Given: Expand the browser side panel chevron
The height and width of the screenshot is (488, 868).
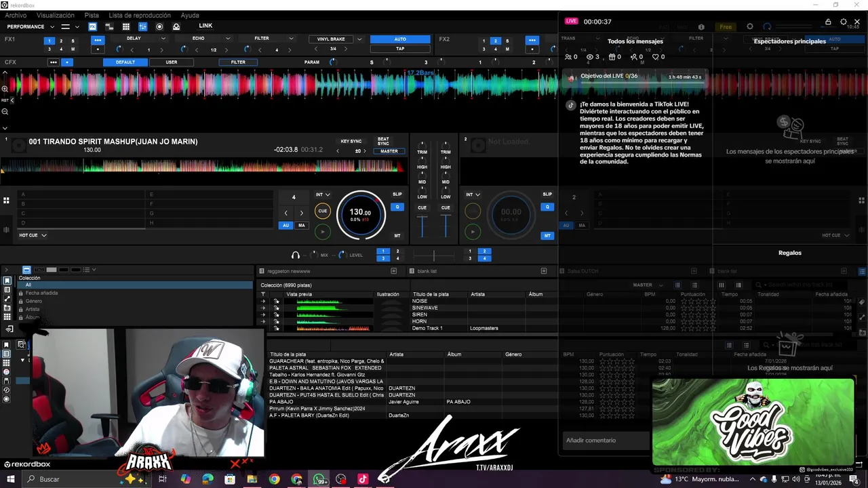Looking at the screenshot, I should 7,270.
